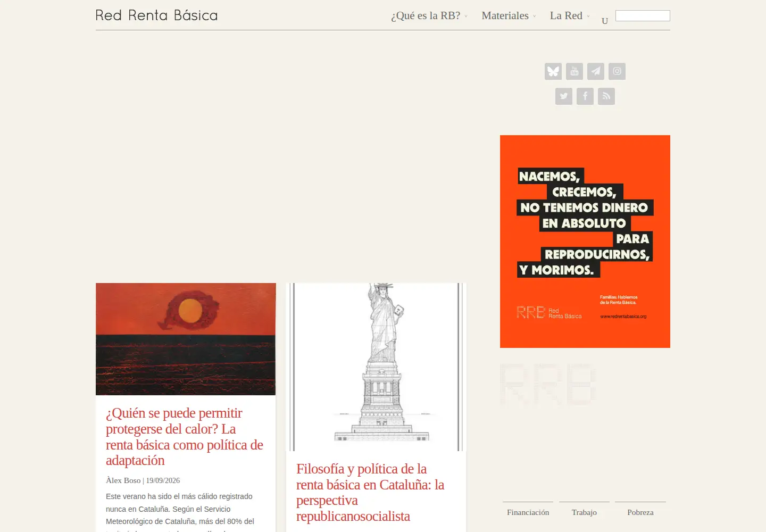The image size is (766, 532).
Task: Open the Telegram paper-plane icon
Action: [x=596, y=71]
